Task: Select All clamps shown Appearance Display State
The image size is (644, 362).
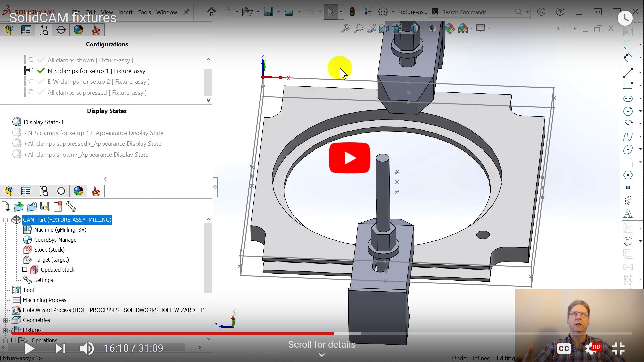Action: [86, 155]
